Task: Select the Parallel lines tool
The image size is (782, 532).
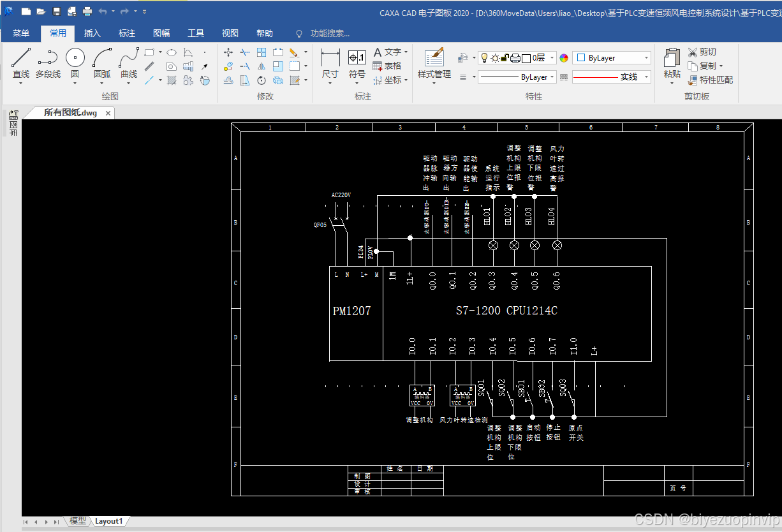Action: click(149, 66)
